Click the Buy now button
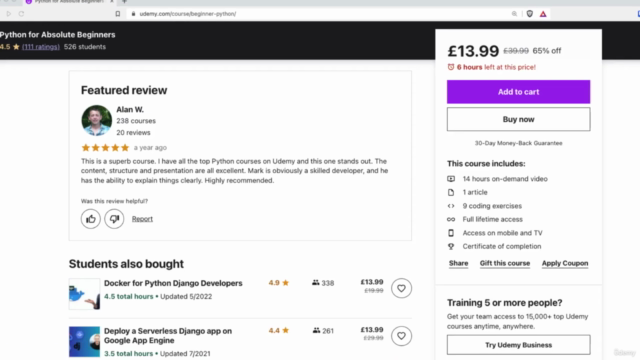 click(x=518, y=119)
